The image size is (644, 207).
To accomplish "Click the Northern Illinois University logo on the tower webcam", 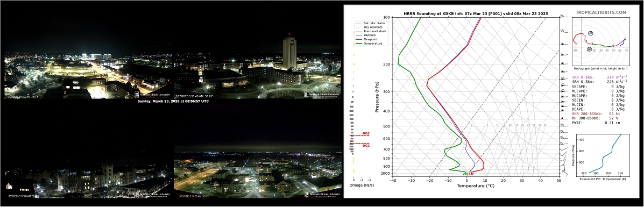I will click(322, 95).
